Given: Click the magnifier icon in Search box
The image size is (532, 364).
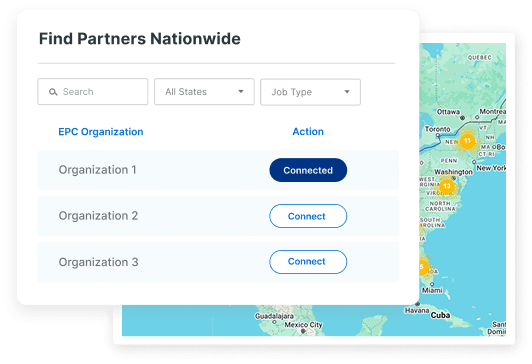Looking at the screenshot, I should tap(53, 92).
